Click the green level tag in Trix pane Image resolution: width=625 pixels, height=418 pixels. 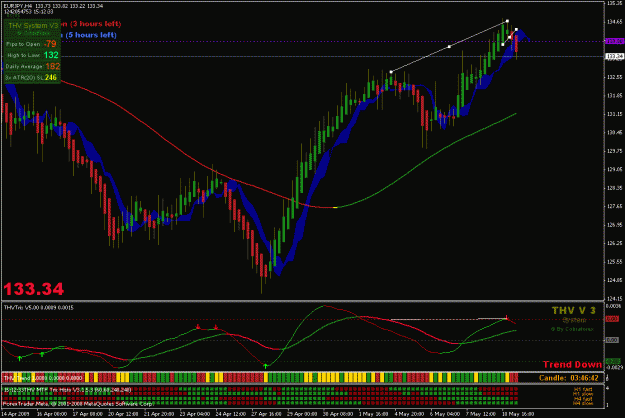613,361
